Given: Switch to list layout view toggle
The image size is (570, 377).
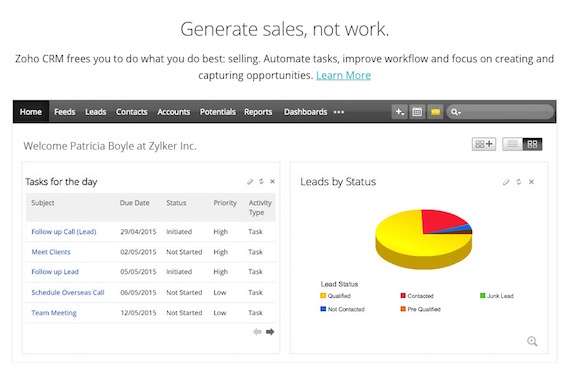Looking at the screenshot, I should point(512,144).
